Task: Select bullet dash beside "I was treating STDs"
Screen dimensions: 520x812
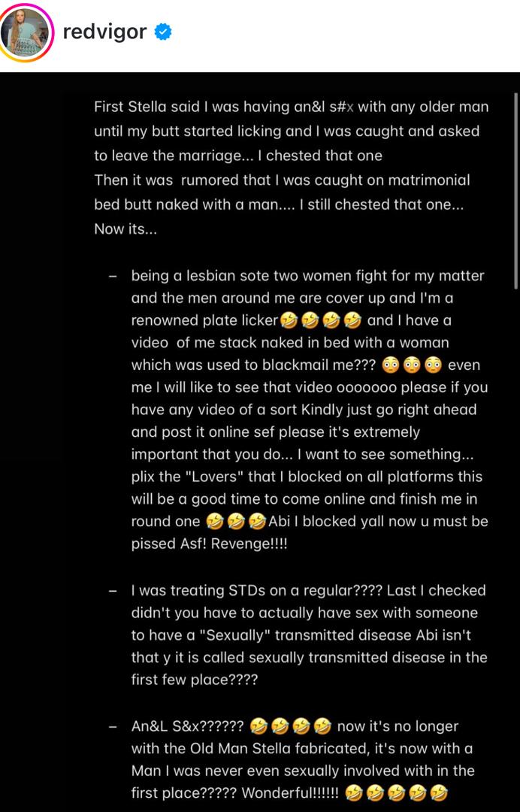Action: 113,591
